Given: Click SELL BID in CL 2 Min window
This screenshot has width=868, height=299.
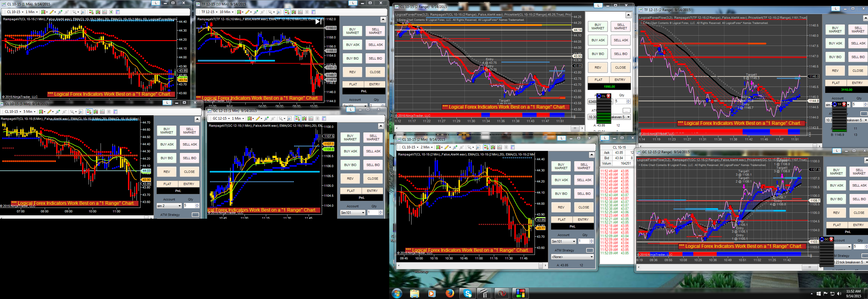Looking at the screenshot, I should [584, 194].
